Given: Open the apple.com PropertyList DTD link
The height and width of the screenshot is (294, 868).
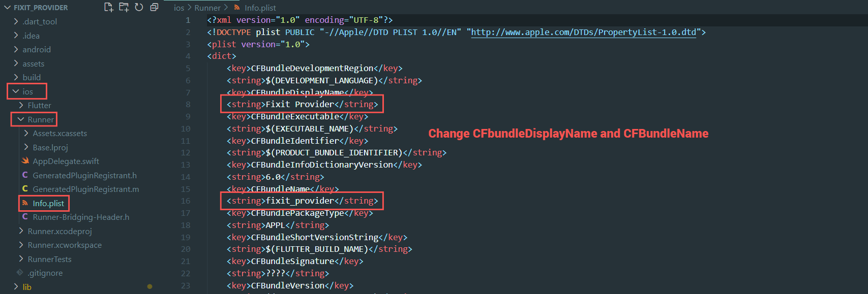Looking at the screenshot, I should (583, 32).
